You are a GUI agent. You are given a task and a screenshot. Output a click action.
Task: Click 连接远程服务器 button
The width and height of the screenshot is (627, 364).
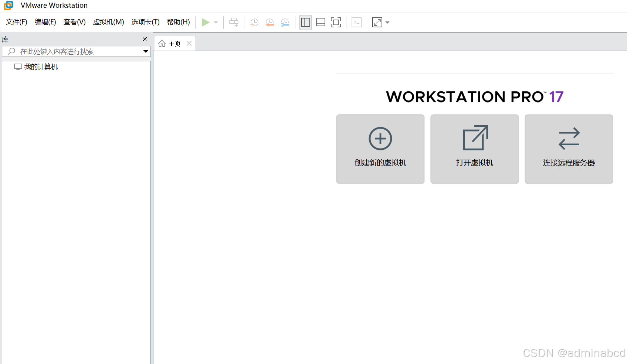click(x=569, y=149)
